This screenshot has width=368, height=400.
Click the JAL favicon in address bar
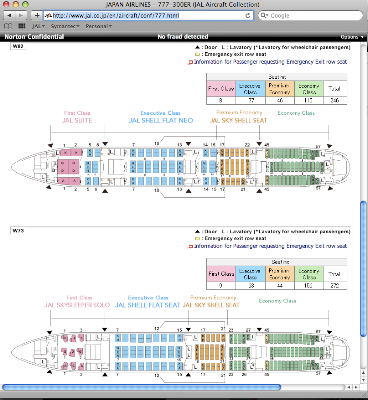[49, 15]
